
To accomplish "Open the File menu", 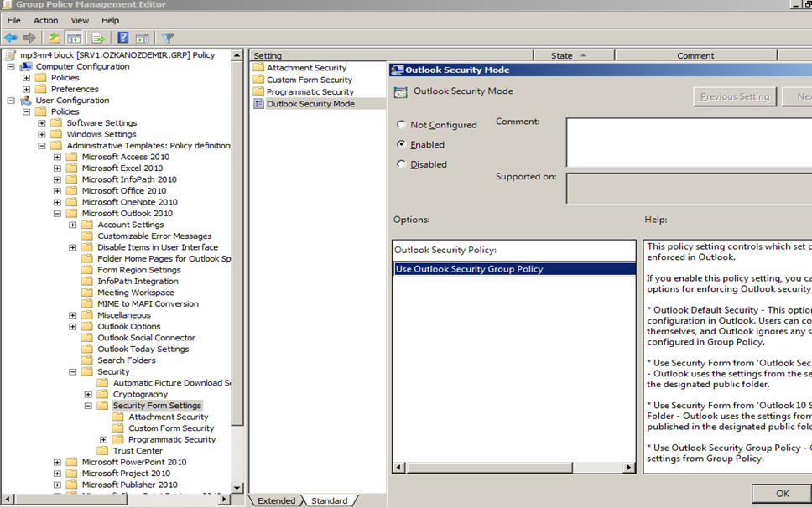I will pyautogui.click(x=14, y=21).
